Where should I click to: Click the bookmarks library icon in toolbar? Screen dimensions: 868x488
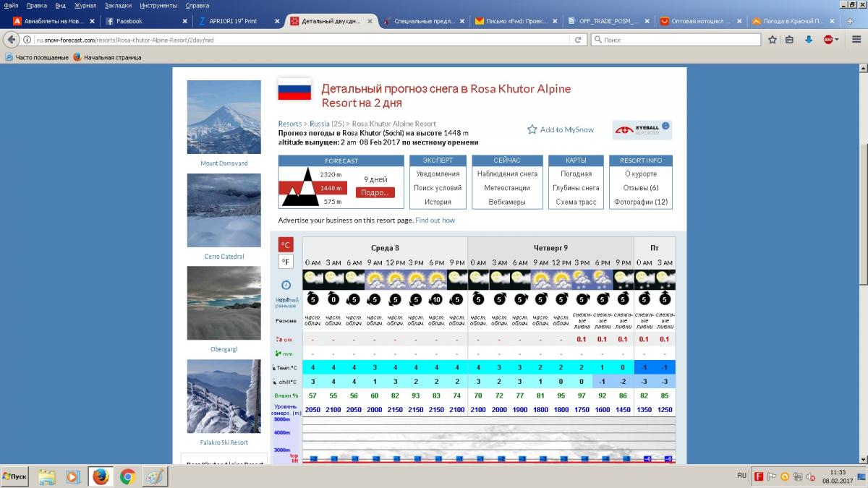790,40
